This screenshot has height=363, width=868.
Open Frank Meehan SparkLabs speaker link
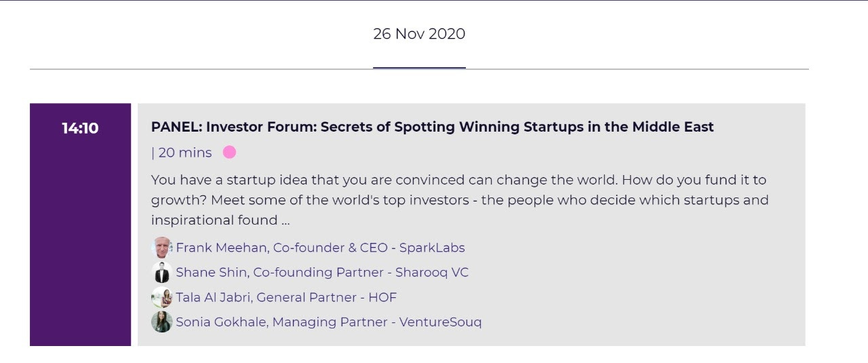point(320,248)
